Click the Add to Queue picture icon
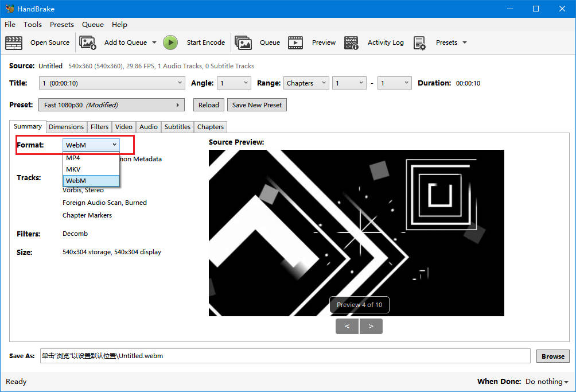 [88, 42]
